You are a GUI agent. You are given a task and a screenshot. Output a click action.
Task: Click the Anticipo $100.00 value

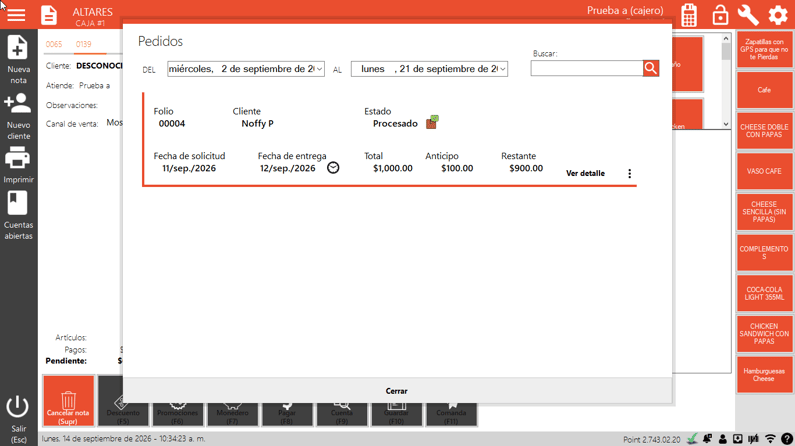point(457,168)
